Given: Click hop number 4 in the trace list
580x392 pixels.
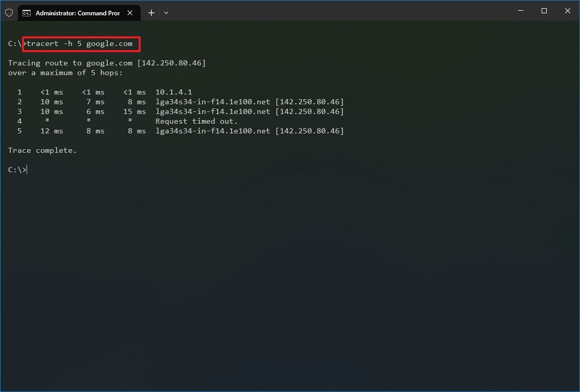Looking at the screenshot, I should 19,121.
